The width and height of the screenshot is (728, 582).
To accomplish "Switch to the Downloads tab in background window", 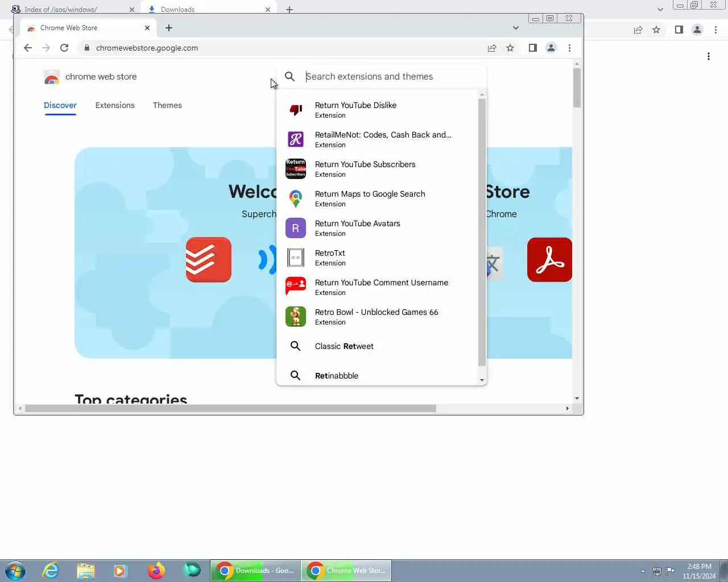I will click(209, 9).
